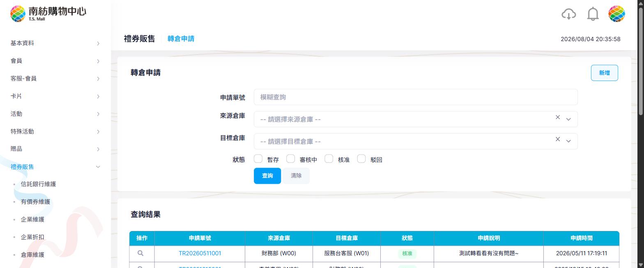
Task: Expand 卡片 sidebar menu
Action: click(x=55, y=96)
